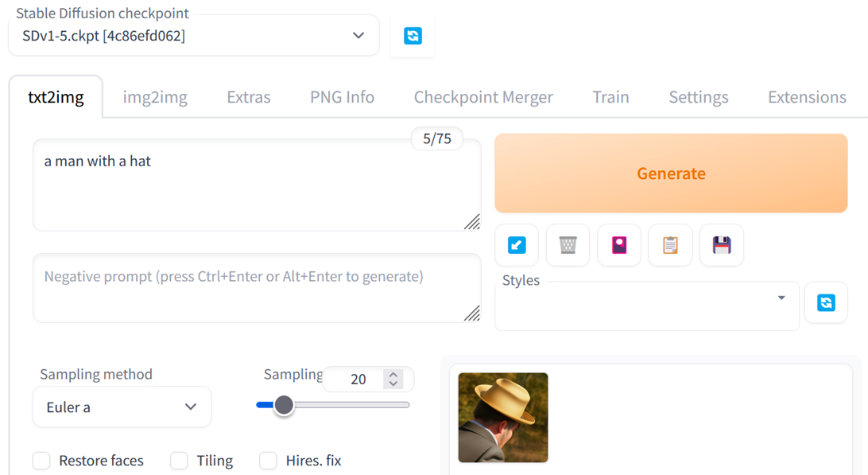Open the Sampling method dropdown
The height and width of the screenshot is (475, 868).
[x=122, y=407]
